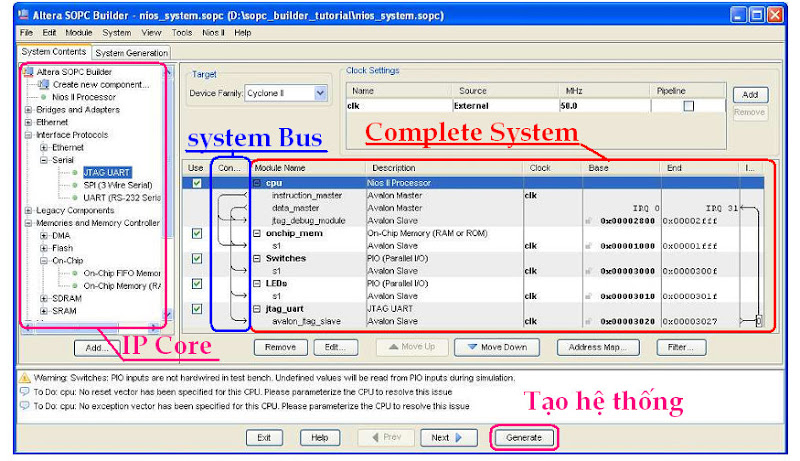Collapse the Serial subcategory
The height and width of the screenshot is (461, 800).
click(44, 160)
